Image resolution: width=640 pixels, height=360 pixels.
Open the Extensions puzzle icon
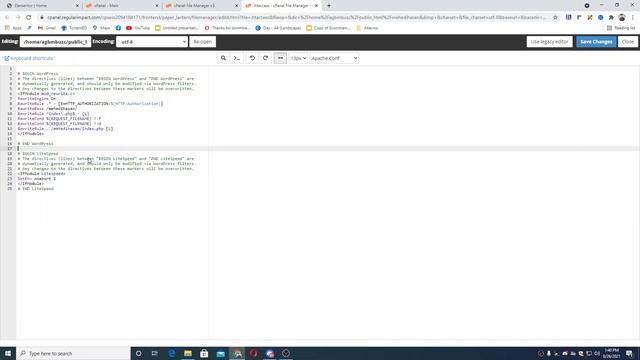pos(611,18)
